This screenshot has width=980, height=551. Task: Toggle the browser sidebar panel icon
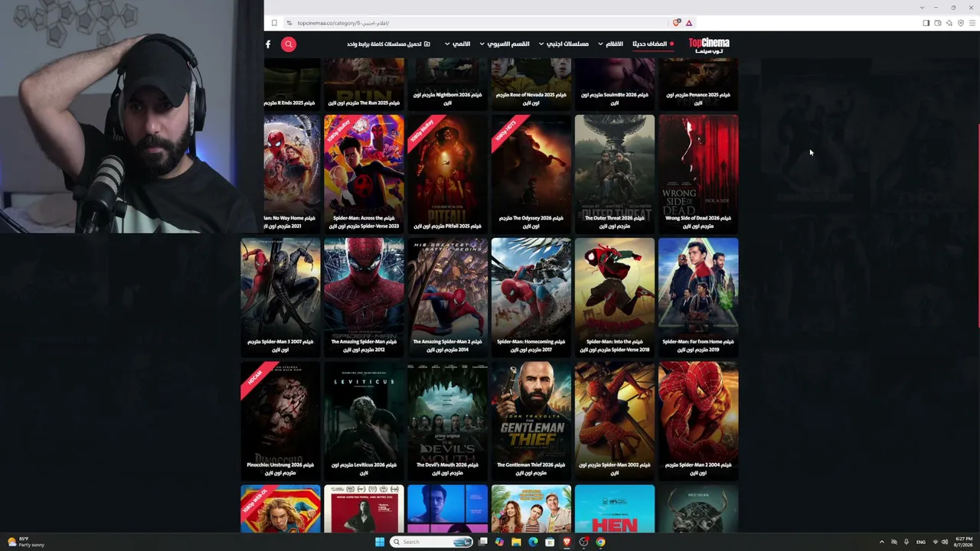tap(926, 23)
